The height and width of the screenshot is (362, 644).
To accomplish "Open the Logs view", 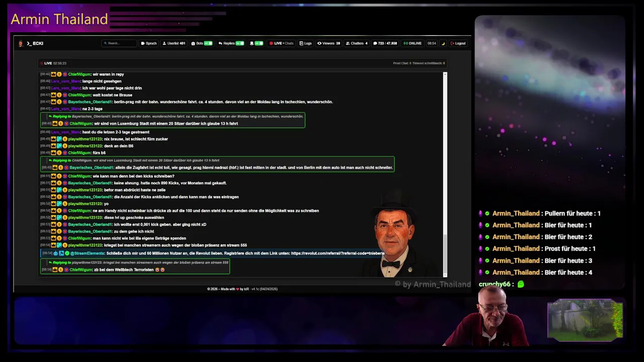I will [305, 43].
